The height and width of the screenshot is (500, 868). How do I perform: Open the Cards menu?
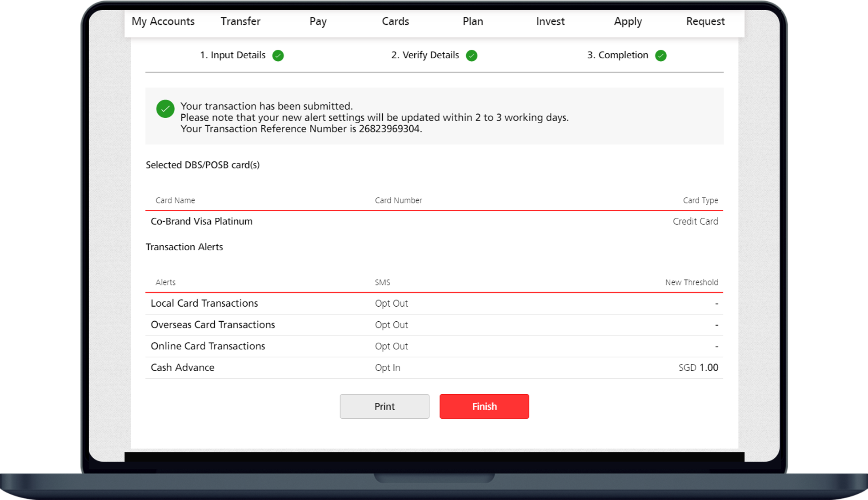[395, 21]
